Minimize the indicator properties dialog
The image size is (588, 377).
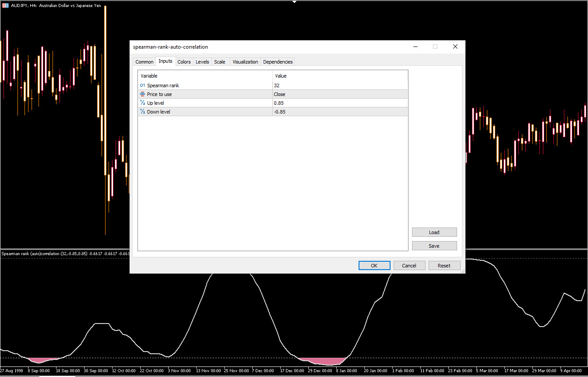415,47
